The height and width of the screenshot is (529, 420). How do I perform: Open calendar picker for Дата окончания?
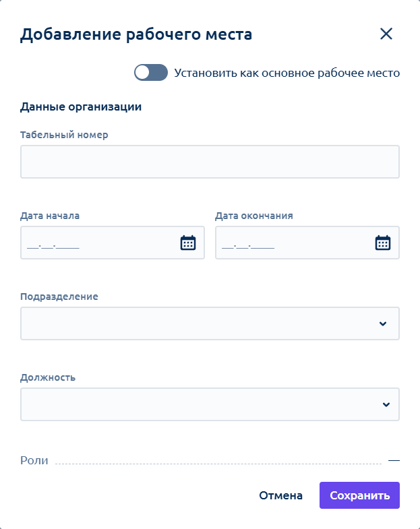[383, 243]
